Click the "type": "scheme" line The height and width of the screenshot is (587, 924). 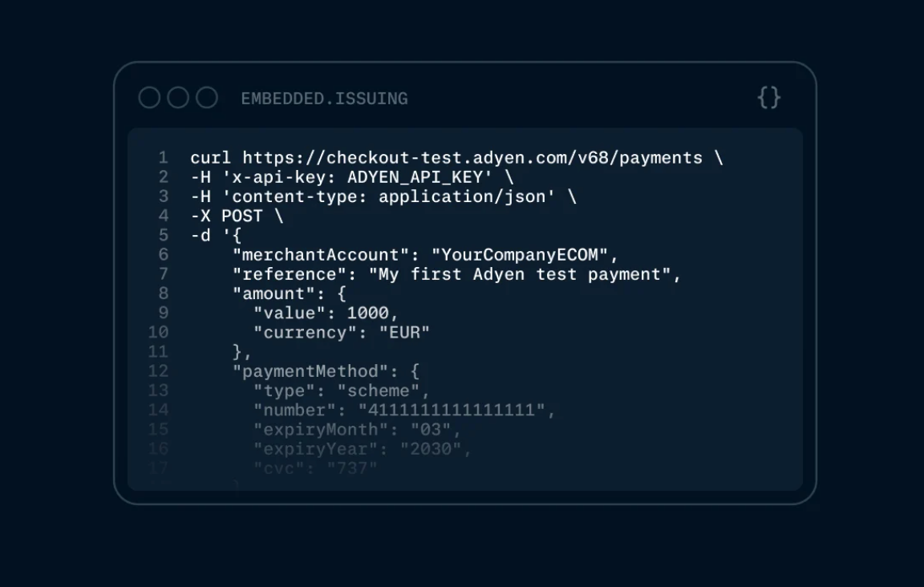(x=341, y=391)
